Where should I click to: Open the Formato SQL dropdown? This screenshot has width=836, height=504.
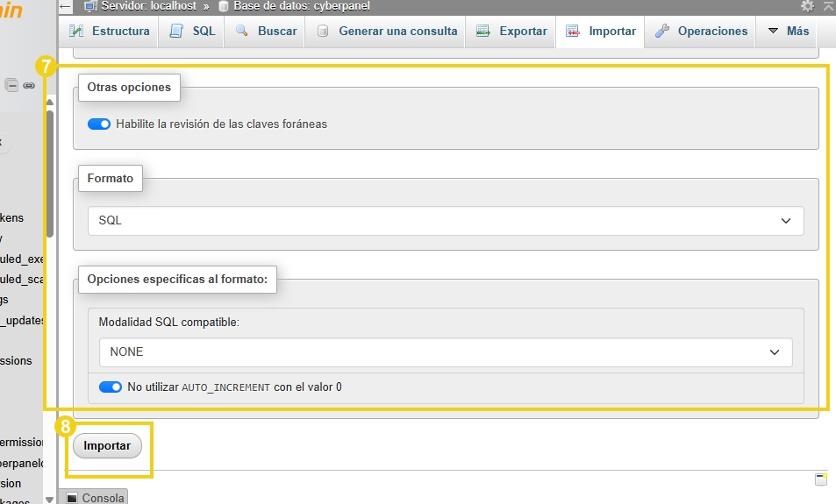(x=446, y=221)
